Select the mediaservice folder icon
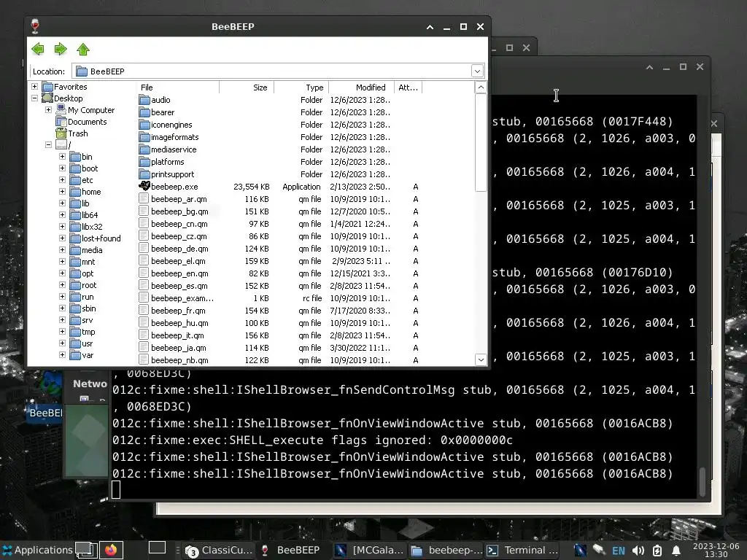Image resolution: width=747 pixels, height=560 pixels. coord(144,149)
